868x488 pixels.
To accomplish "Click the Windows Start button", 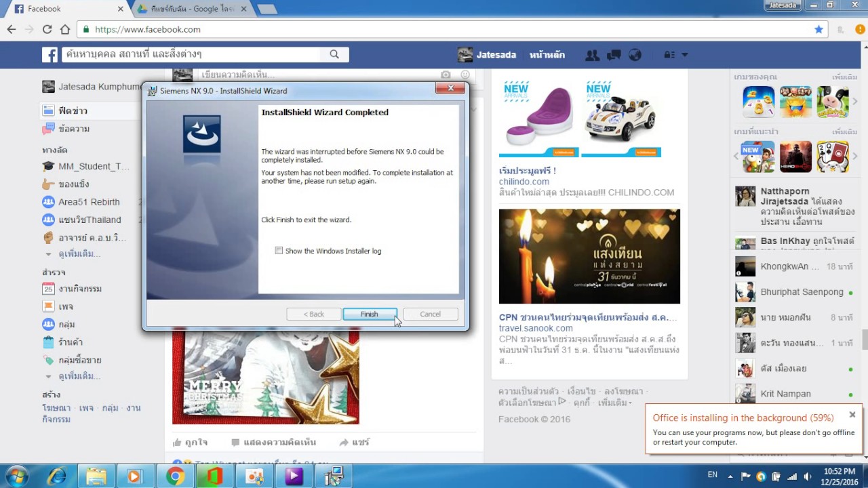I will click(16, 476).
